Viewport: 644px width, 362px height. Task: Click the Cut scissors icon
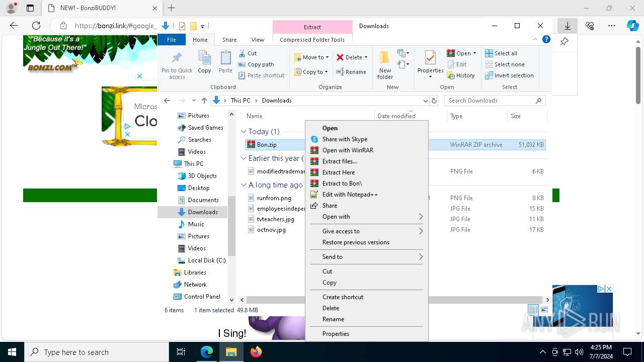pos(242,53)
